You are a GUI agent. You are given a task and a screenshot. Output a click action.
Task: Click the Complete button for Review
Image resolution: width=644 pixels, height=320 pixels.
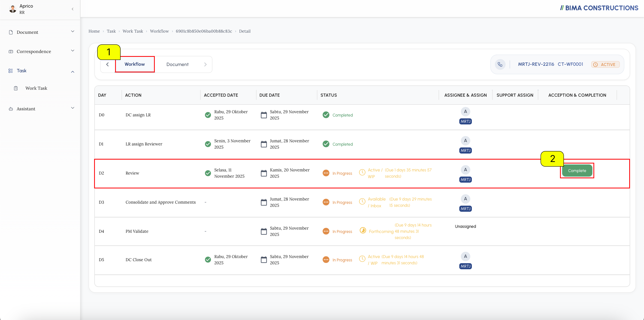577,171
